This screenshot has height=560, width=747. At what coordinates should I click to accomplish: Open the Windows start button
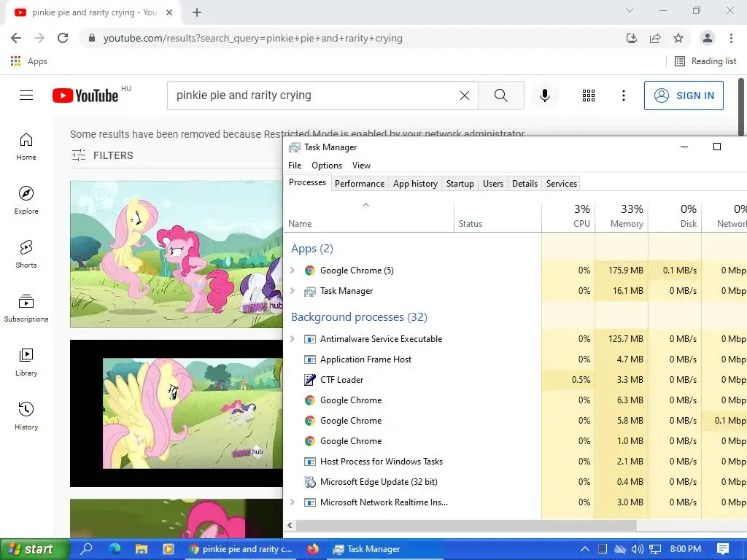coord(35,549)
